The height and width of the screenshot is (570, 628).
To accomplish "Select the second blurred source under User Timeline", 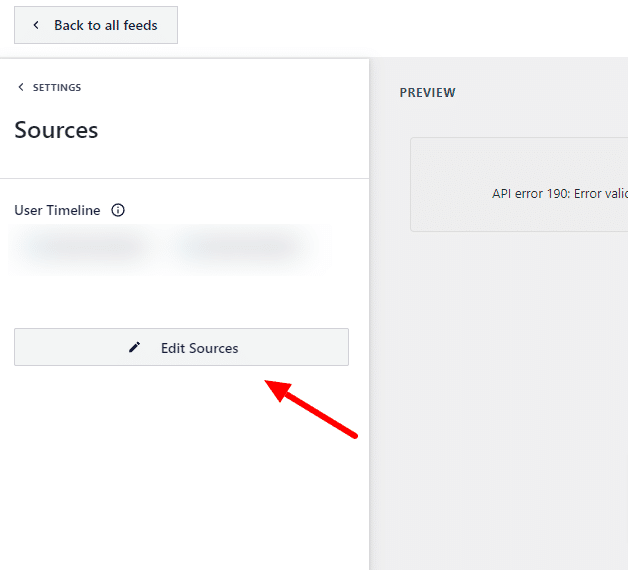I will pos(240,246).
